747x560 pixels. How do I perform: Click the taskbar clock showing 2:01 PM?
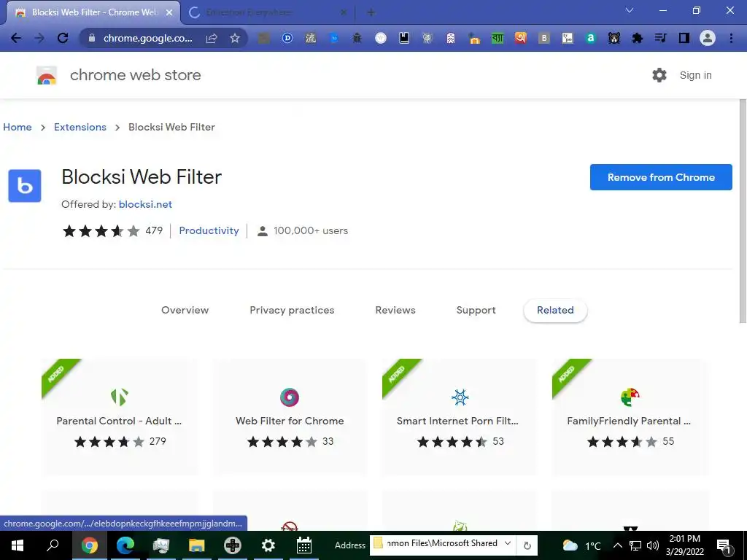(684, 545)
